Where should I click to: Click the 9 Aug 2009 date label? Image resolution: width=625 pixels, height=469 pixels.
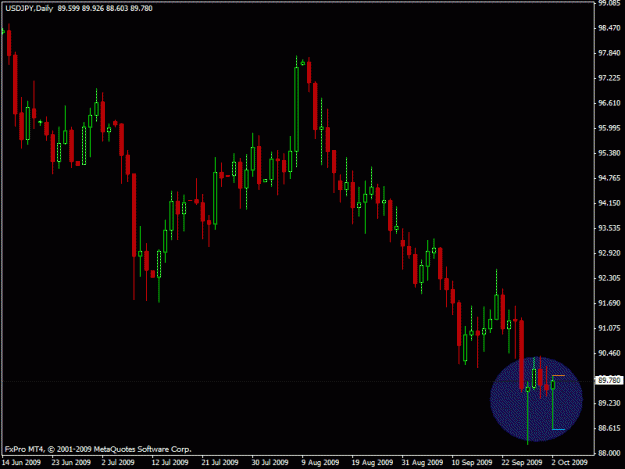(x=320, y=462)
